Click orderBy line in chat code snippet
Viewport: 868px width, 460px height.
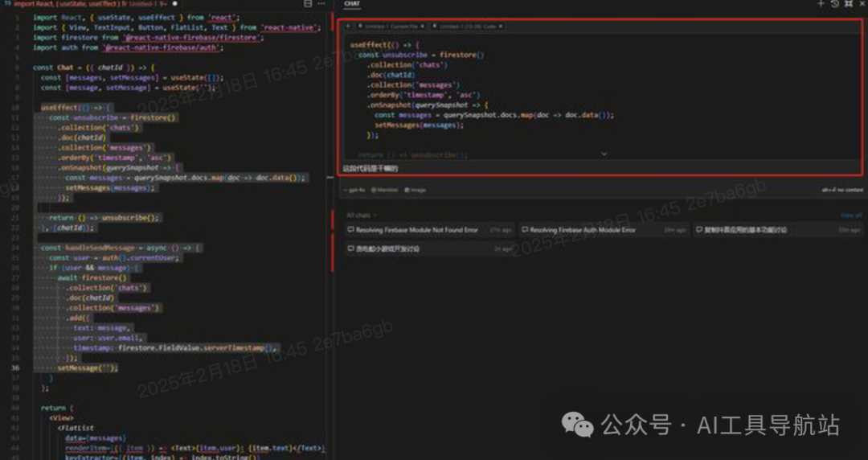pyautogui.click(x=424, y=95)
